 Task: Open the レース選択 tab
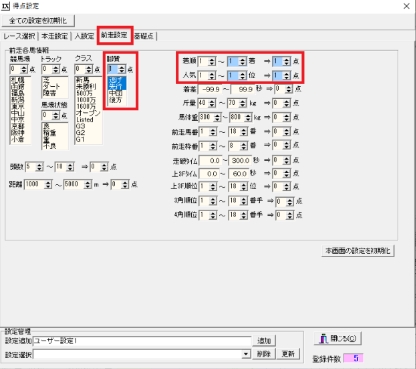pos(19,36)
